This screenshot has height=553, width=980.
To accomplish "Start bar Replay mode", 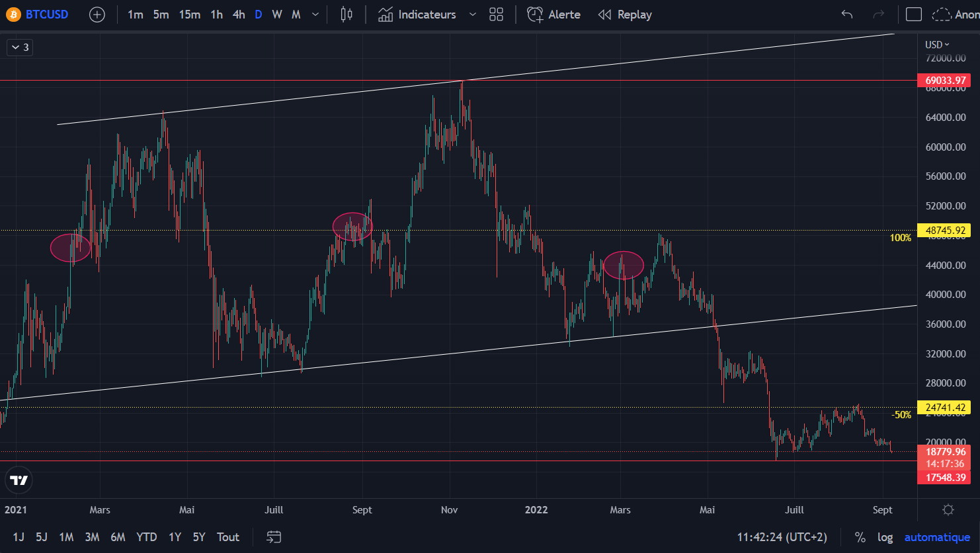I will pos(625,15).
